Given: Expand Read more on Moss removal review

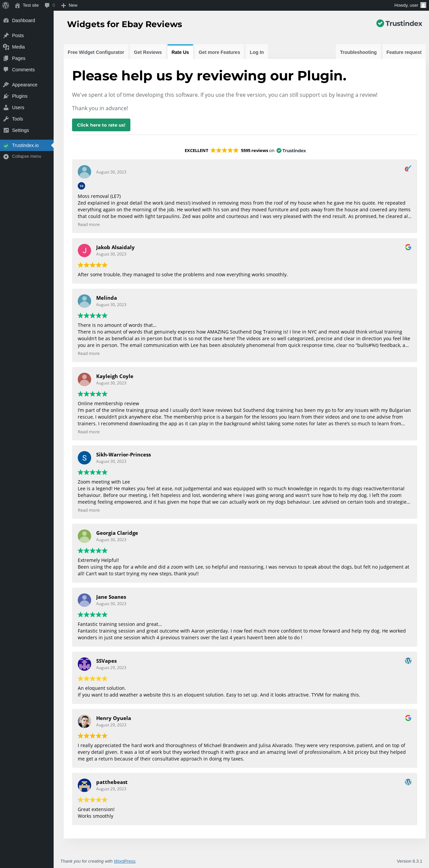Looking at the screenshot, I should pos(88,225).
